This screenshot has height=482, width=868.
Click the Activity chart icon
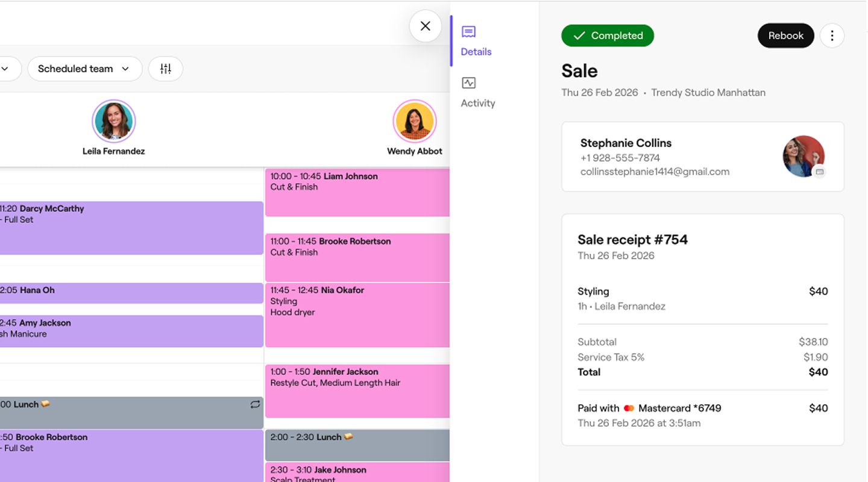click(x=468, y=83)
